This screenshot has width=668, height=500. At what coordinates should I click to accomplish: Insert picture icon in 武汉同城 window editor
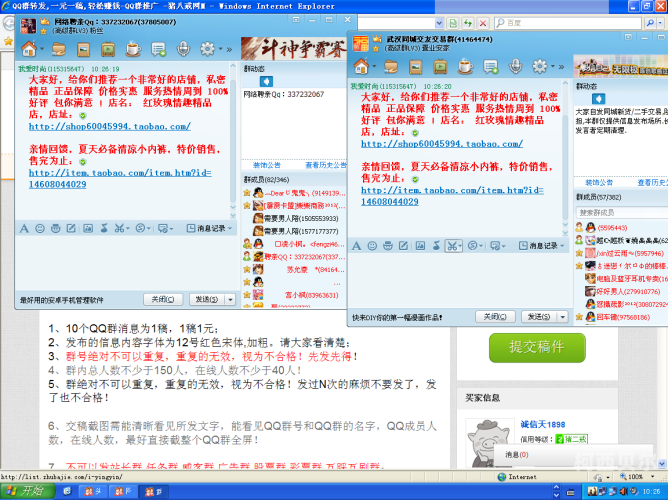[x=420, y=246]
